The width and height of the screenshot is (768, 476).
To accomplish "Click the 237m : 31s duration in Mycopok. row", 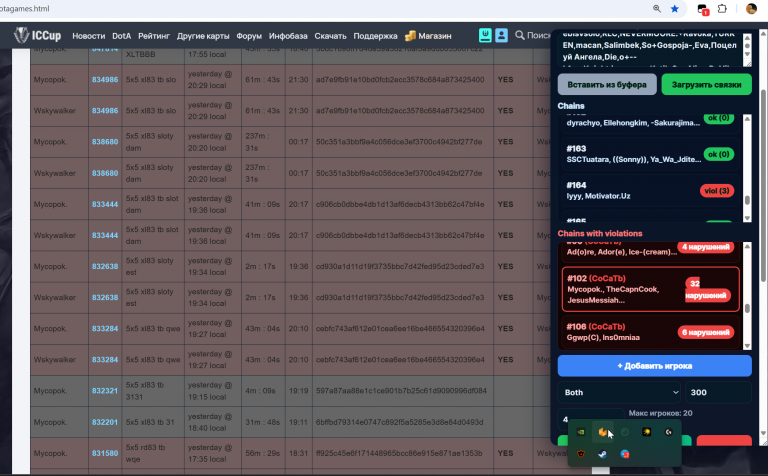I will click(263, 142).
